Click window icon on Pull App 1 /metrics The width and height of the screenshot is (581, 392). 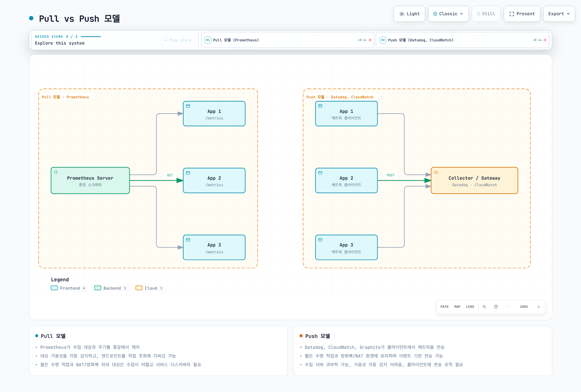pos(188,106)
